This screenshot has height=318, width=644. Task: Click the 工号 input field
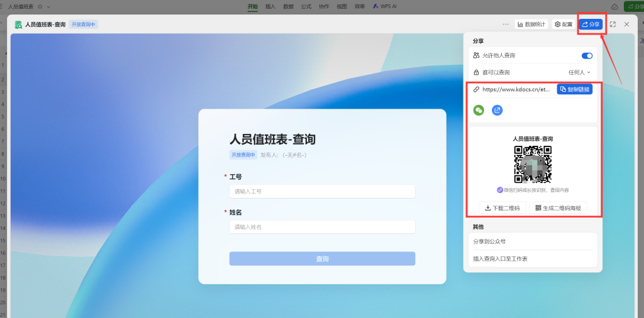322,191
